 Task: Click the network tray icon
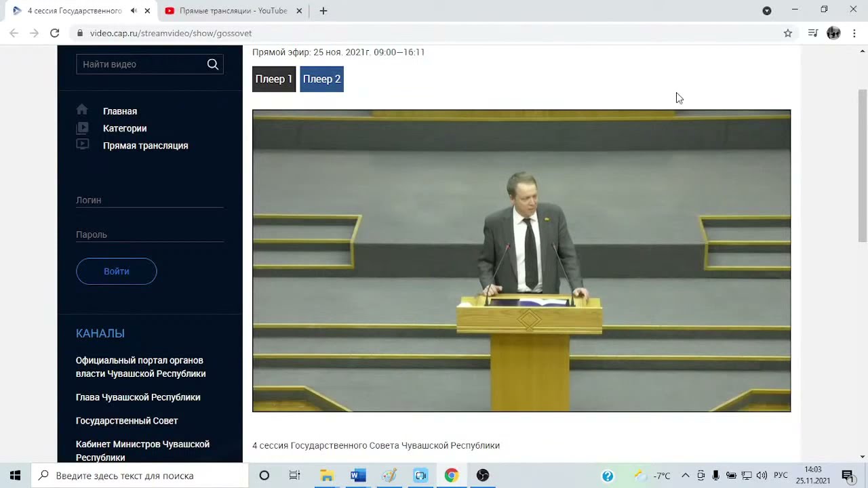(x=747, y=476)
